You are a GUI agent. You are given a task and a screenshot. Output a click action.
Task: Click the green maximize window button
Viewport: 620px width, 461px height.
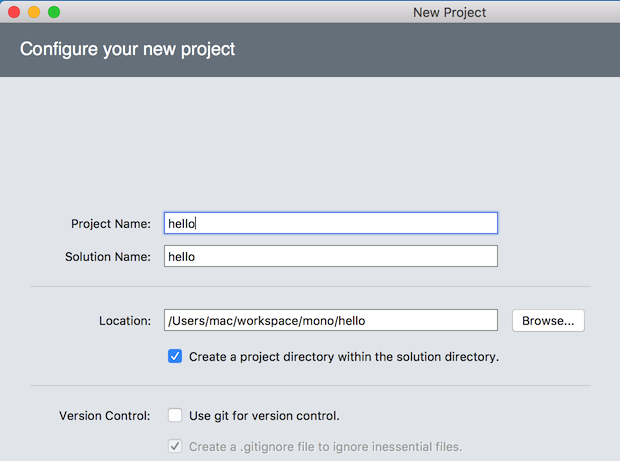tap(54, 12)
